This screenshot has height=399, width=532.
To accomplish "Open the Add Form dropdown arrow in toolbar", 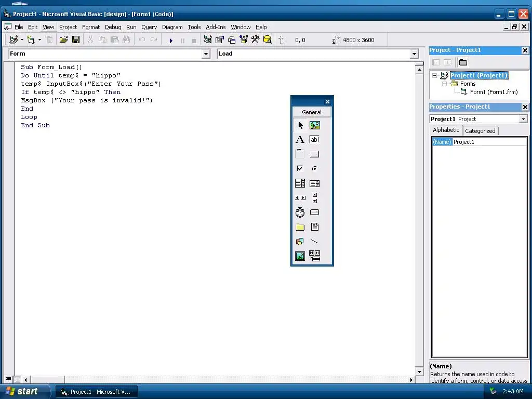I will pos(39,39).
